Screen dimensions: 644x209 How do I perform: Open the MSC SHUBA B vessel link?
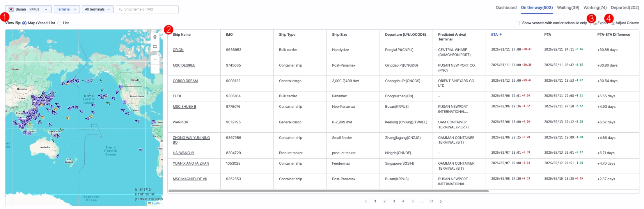[x=185, y=107]
